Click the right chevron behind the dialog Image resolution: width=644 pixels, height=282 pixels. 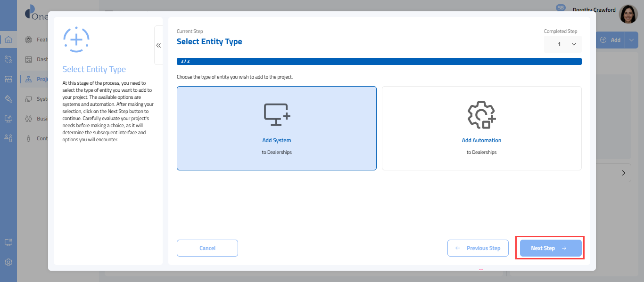coord(623,173)
